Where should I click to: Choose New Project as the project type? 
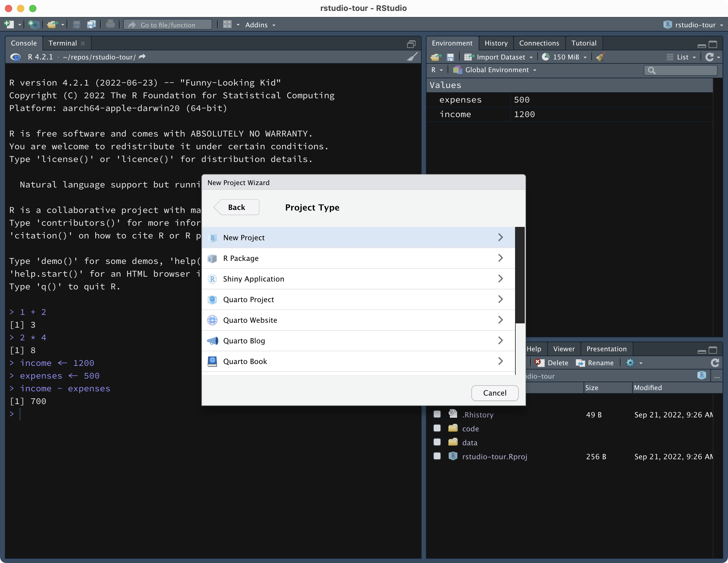[x=358, y=237]
